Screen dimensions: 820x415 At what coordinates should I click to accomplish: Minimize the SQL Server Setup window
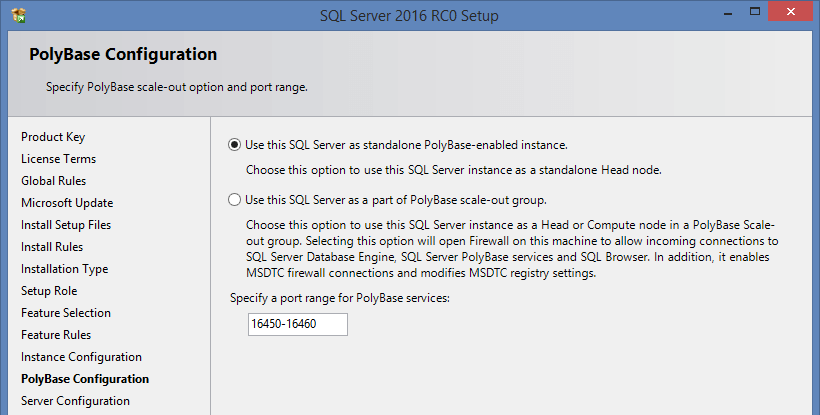click(727, 13)
